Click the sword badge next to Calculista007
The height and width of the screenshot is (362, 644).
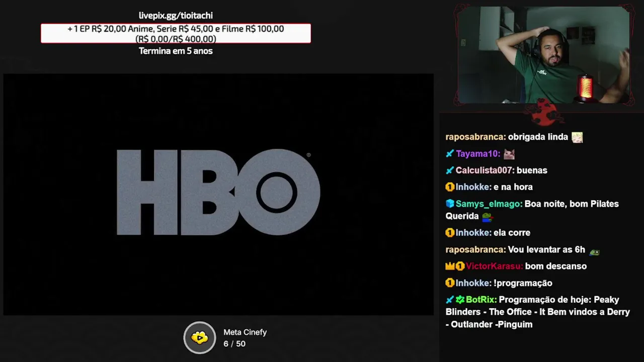point(450,170)
